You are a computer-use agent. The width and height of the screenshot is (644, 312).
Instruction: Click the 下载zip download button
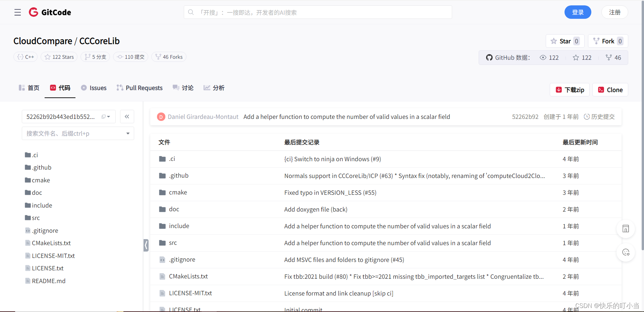point(569,90)
